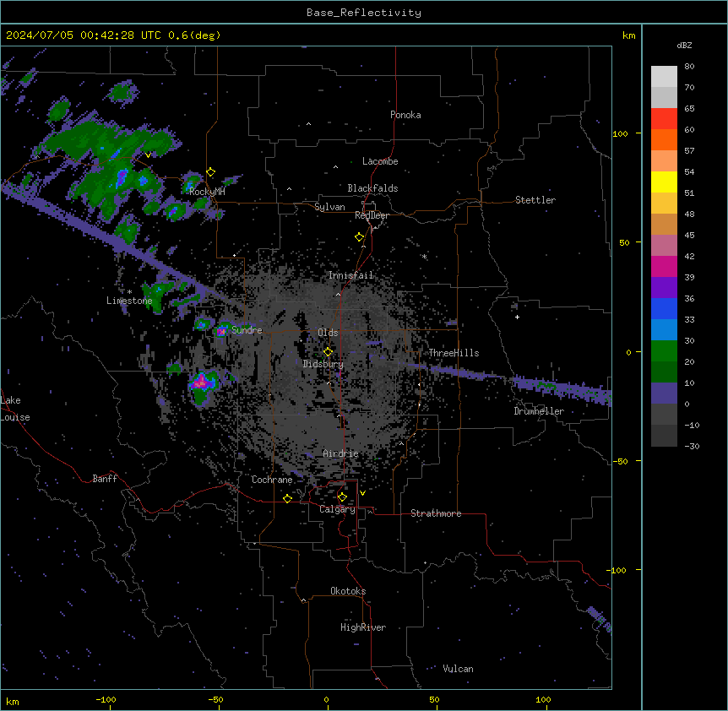Select the RockyMH label
Image resolution: width=728 pixels, height=711 pixels.
click(x=207, y=192)
